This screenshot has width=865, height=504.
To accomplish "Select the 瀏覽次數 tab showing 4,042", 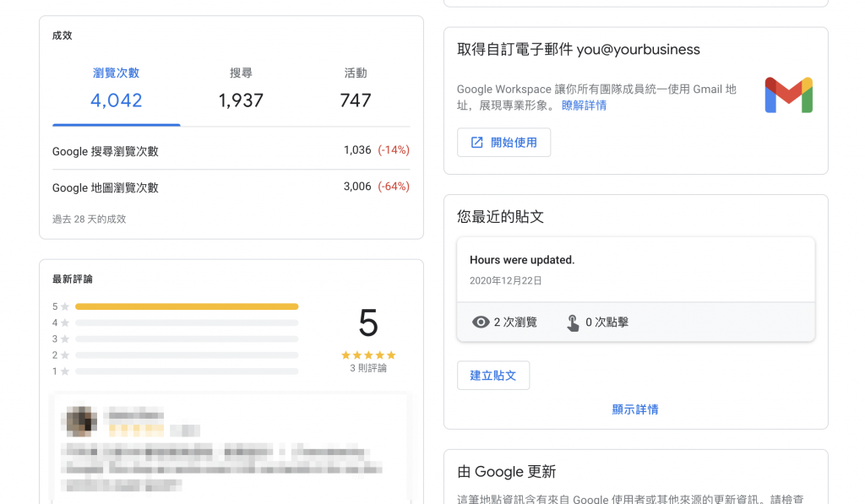I will [117, 89].
